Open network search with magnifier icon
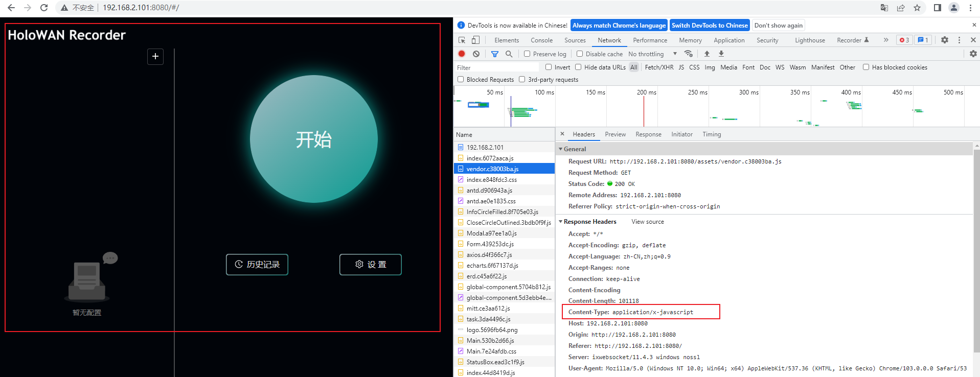 pyautogui.click(x=509, y=54)
